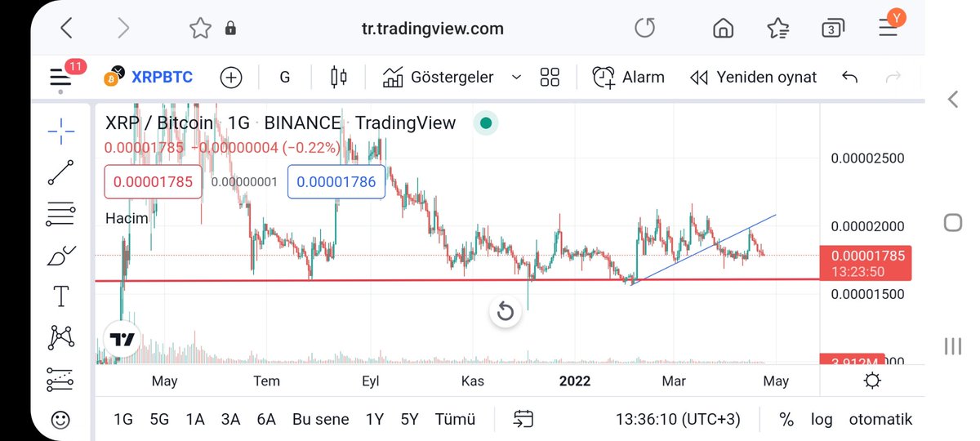Open TradingView main hamburger menu

(x=61, y=78)
